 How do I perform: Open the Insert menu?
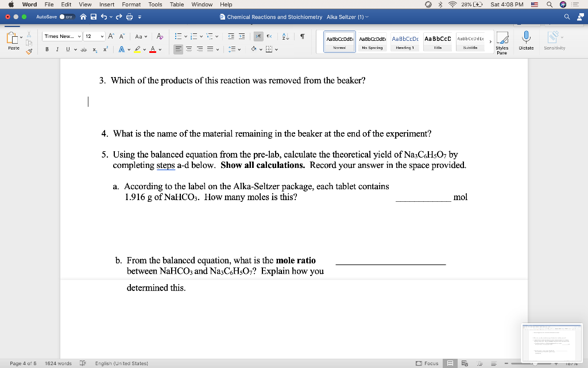coord(107,4)
